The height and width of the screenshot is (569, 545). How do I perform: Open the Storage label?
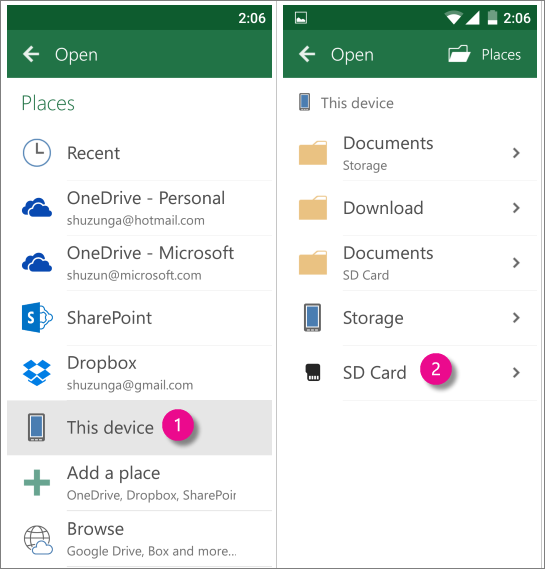tap(373, 318)
